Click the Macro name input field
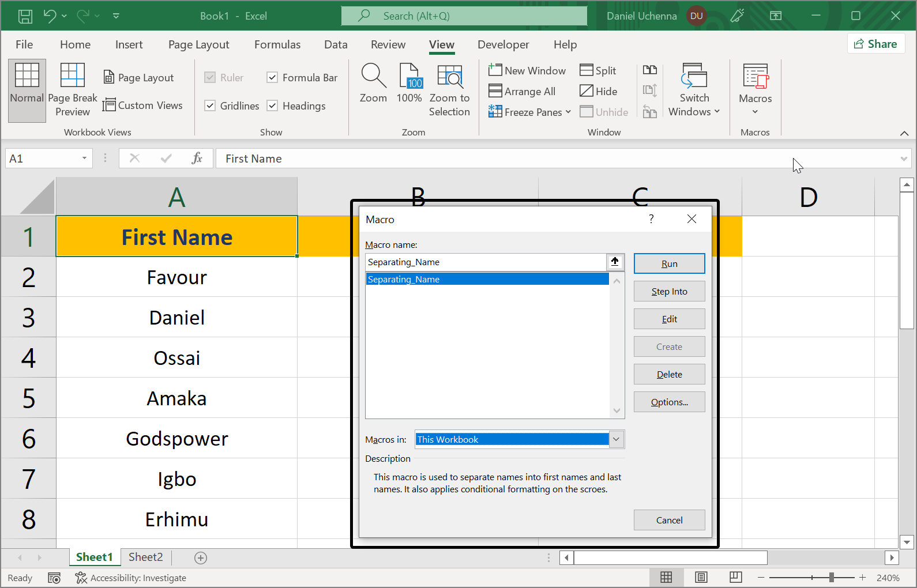 click(486, 262)
